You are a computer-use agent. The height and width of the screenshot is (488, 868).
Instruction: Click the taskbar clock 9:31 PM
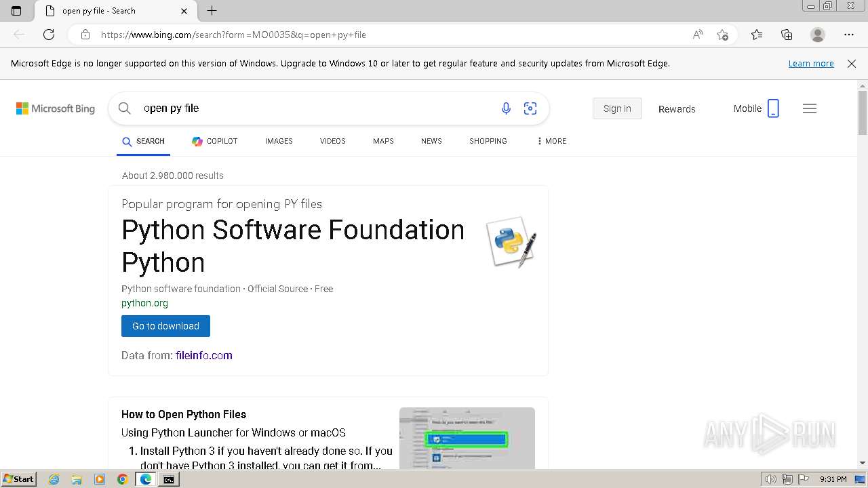tap(833, 479)
